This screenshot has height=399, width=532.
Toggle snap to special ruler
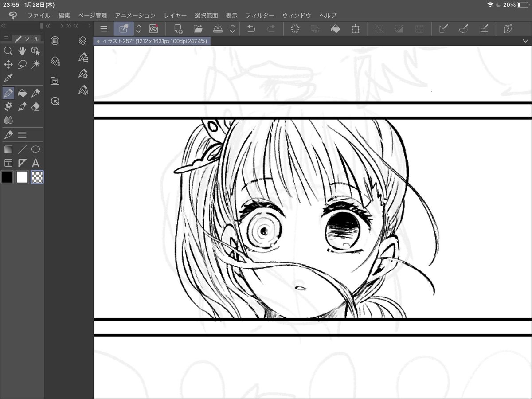pos(464,29)
